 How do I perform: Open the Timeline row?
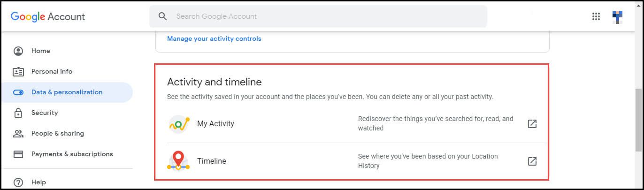click(357, 161)
